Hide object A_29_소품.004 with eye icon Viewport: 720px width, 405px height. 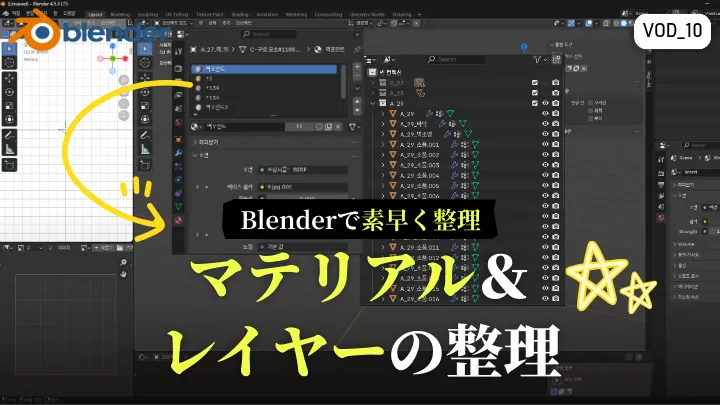[546, 175]
